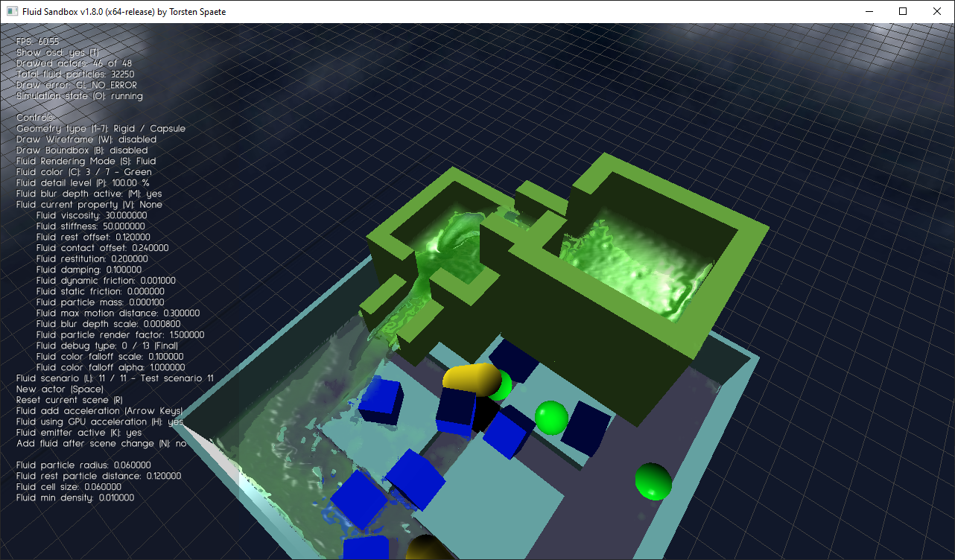This screenshot has width=955, height=560.
Task: Click the 'Total fluid particles: 32250' text
Action: tap(75, 74)
